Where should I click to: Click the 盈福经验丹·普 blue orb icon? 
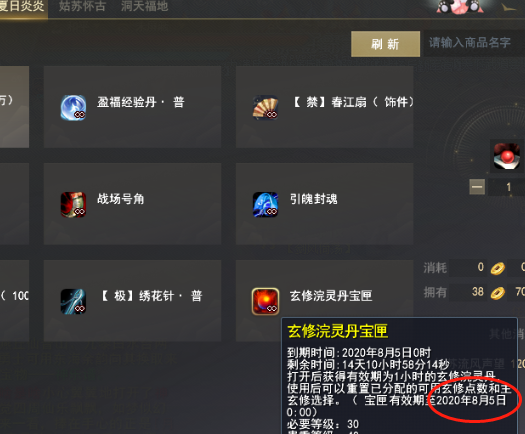point(73,108)
